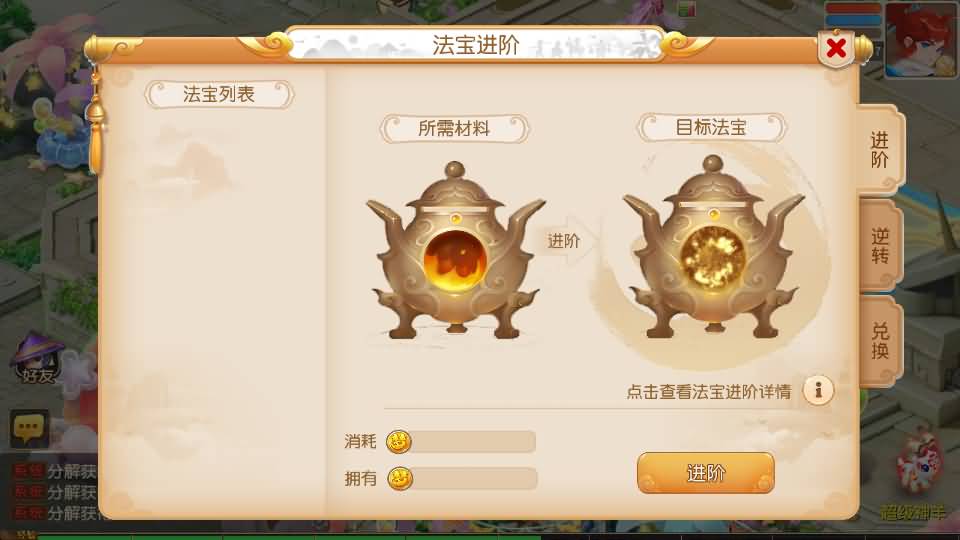Click the 目标法宝 header label
This screenshot has height=540, width=960.
point(711,127)
